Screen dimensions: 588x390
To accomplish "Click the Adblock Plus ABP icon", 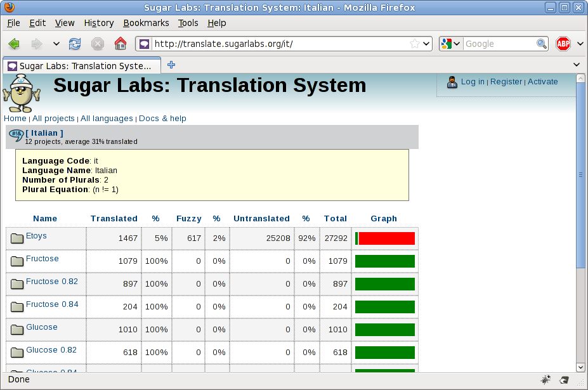I will (x=563, y=44).
